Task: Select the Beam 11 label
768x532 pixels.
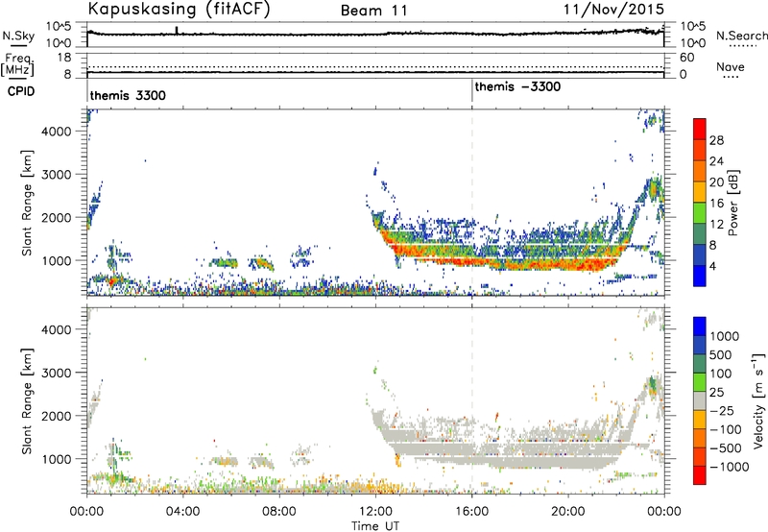Action: [374, 11]
